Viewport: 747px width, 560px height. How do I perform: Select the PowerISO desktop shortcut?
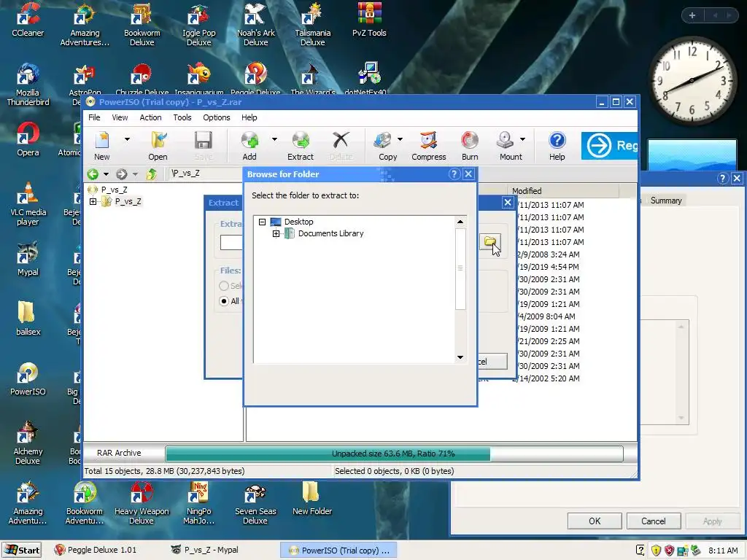click(28, 379)
